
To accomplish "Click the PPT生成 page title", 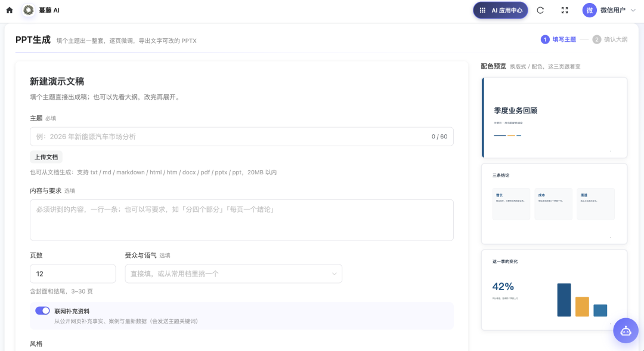I will click(33, 40).
